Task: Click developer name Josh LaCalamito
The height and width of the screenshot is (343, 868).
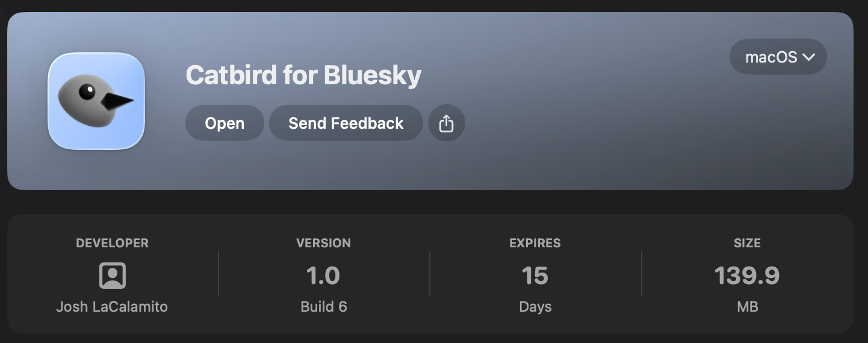Action: tap(112, 306)
